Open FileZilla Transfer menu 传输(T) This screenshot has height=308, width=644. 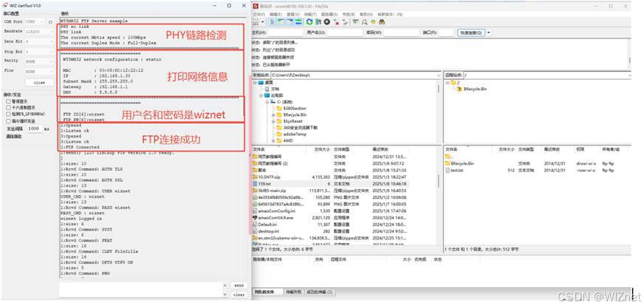(310, 14)
